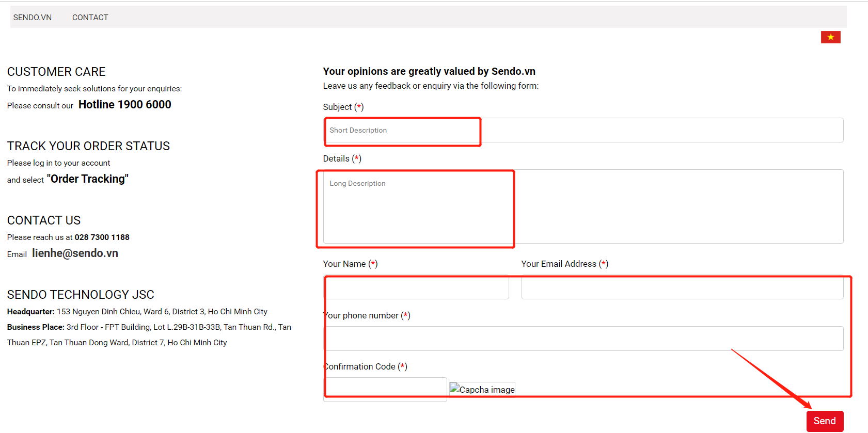868x433 pixels.
Task: Click the 028 7300 1188 phone number
Action: tap(102, 237)
